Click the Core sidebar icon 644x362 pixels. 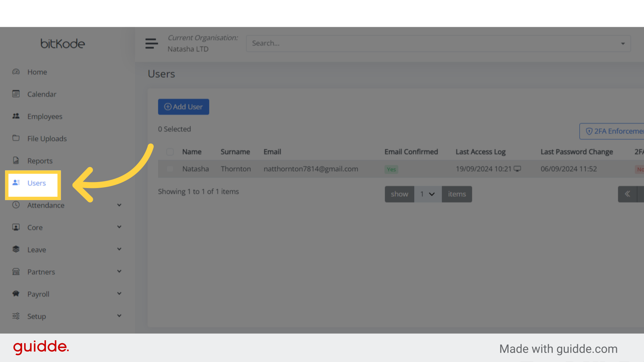pyautogui.click(x=16, y=227)
